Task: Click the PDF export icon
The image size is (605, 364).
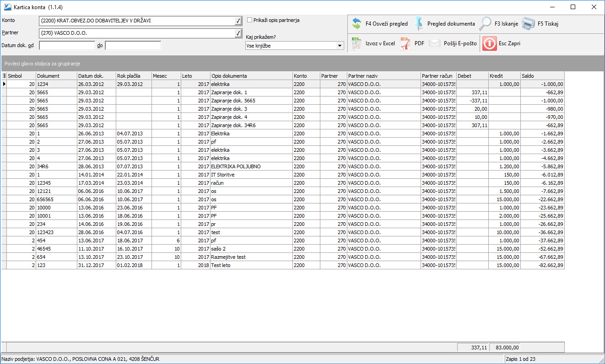Action: 405,43
